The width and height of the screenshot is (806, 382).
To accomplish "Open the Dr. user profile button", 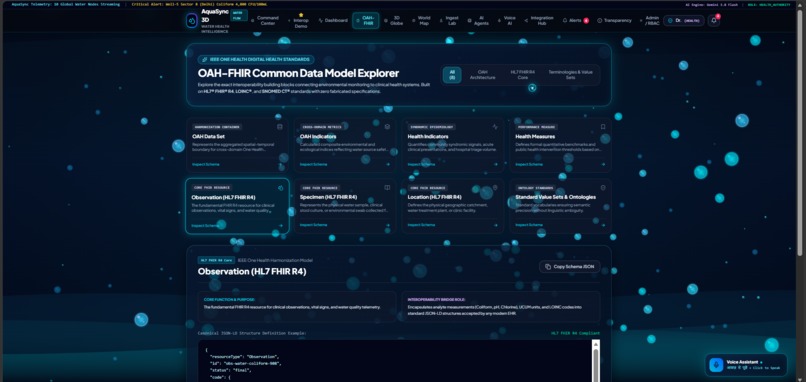I will (x=683, y=21).
